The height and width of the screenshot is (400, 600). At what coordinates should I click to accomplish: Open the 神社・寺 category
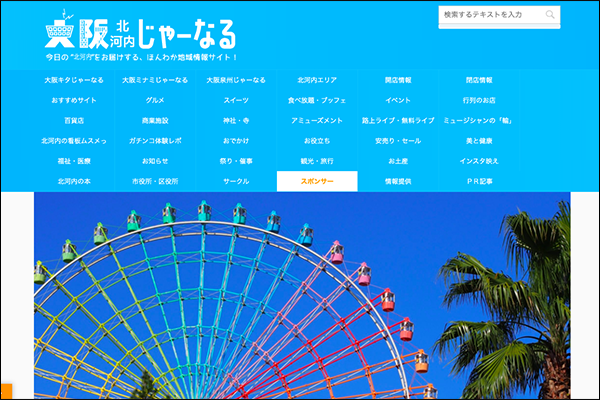(236, 121)
